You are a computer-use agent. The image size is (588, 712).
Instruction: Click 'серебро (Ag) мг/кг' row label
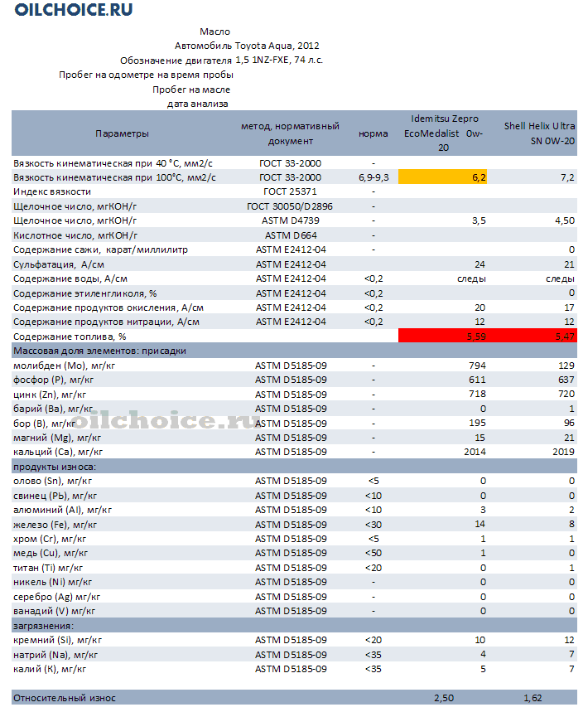56,597
